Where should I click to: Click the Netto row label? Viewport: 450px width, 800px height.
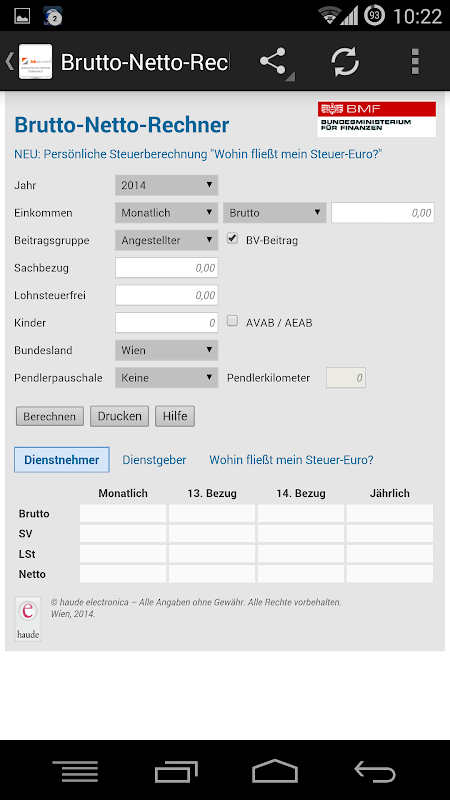[32, 574]
